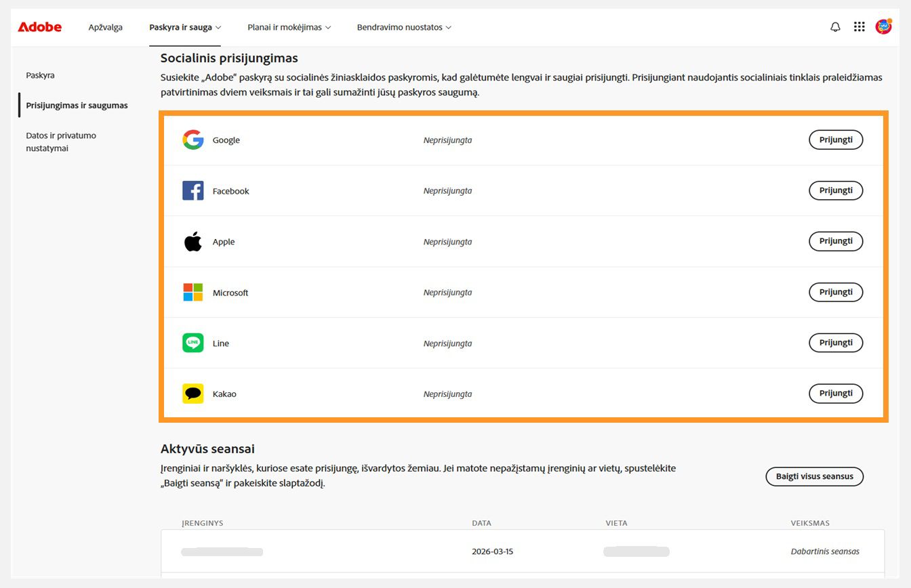
Task: Click the Apple logo icon
Action: pyautogui.click(x=193, y=241)
